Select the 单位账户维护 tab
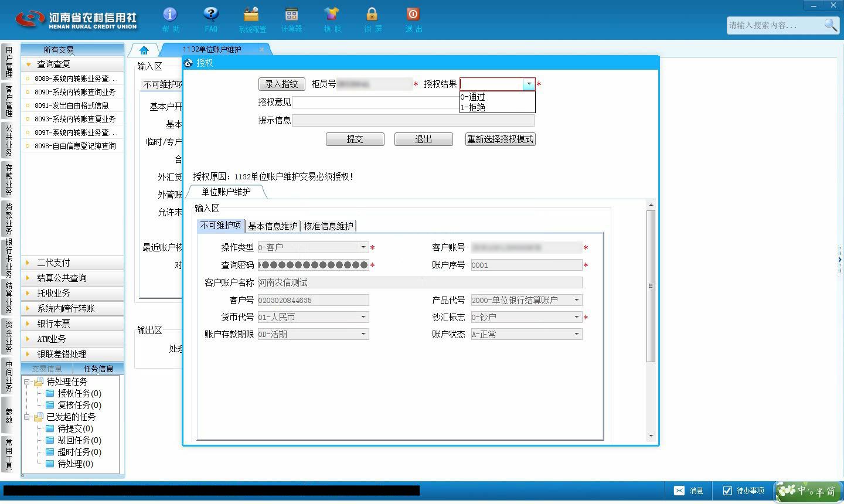 coord(226,192)
